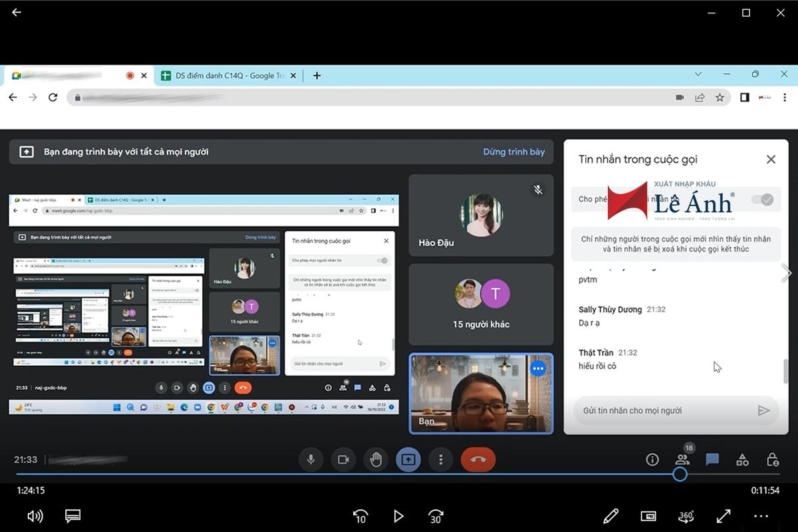Open options on the Bạn video tile
Viewport: 798px width, 532px height.
tap(538, 368)
